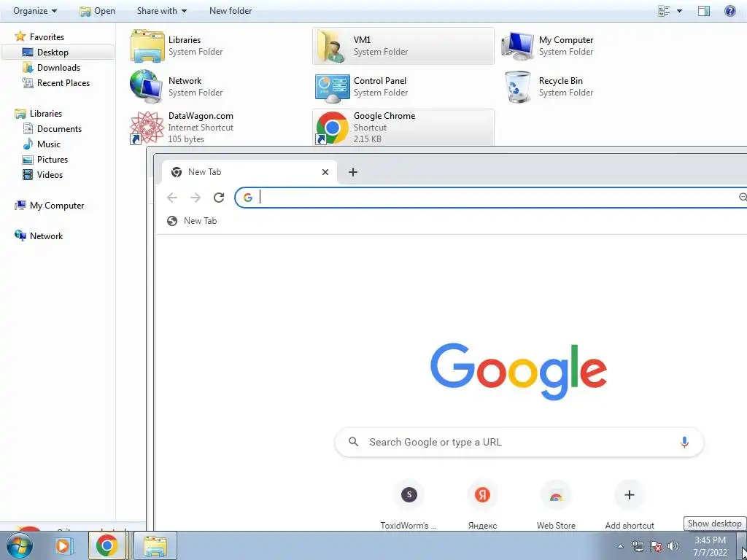Show hidden tray icons arrow

tap(620, 546)
